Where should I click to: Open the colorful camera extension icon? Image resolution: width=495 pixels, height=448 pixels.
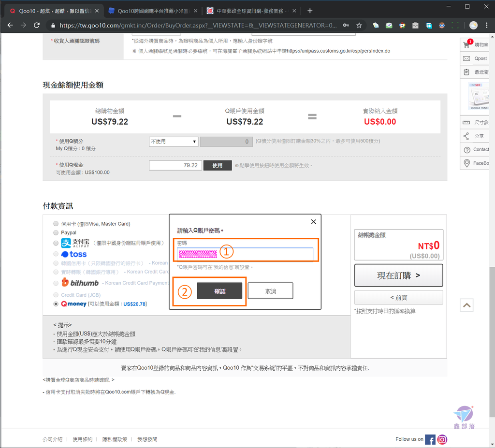pyautogui.click(x=402, y=25)
